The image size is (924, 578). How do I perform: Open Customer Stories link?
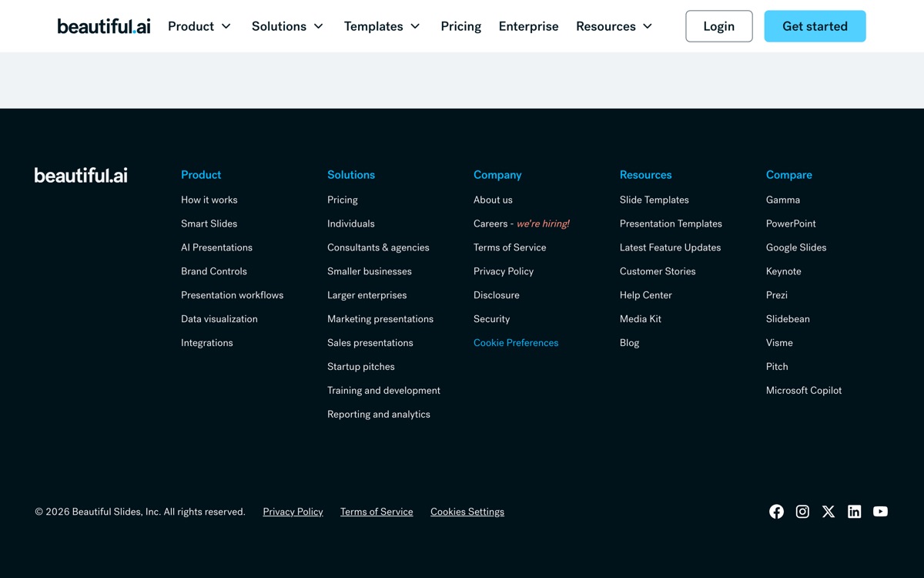(x=658, y=271)
